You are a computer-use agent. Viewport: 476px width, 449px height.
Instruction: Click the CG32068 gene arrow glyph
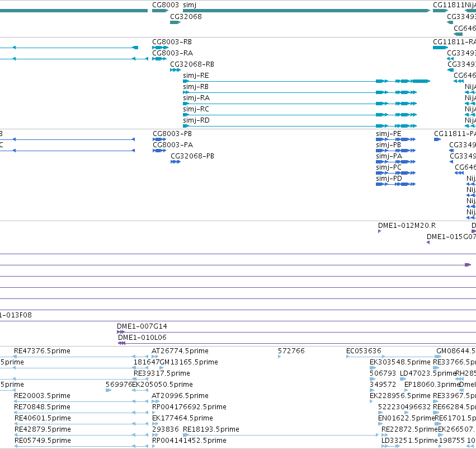click(176, 22)
